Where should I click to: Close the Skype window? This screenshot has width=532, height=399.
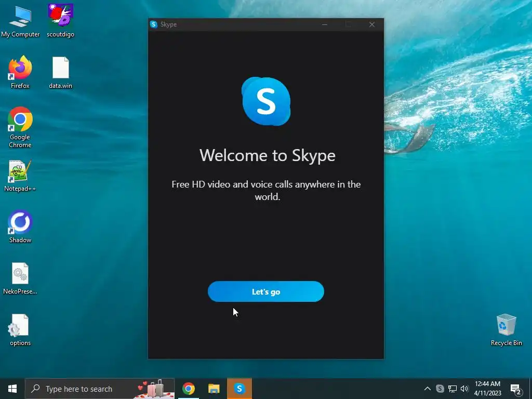tap(372, 24)
